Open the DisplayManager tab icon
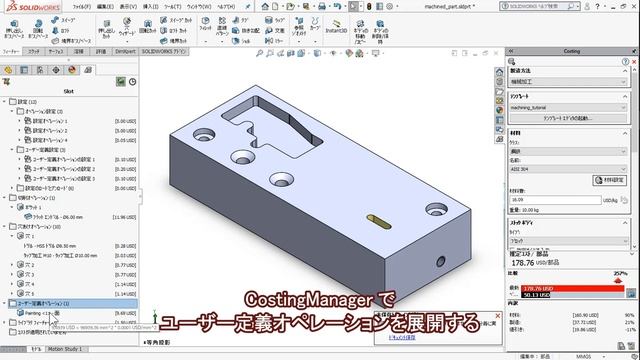The height and width of the screenshot is (360, 640). pyautogui.click(x=72, y=70)
